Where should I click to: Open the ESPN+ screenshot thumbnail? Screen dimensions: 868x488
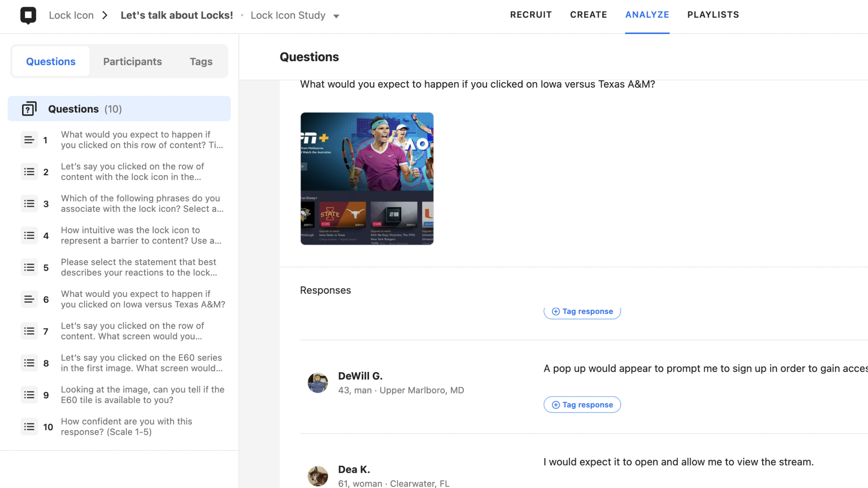coord(367,178)
